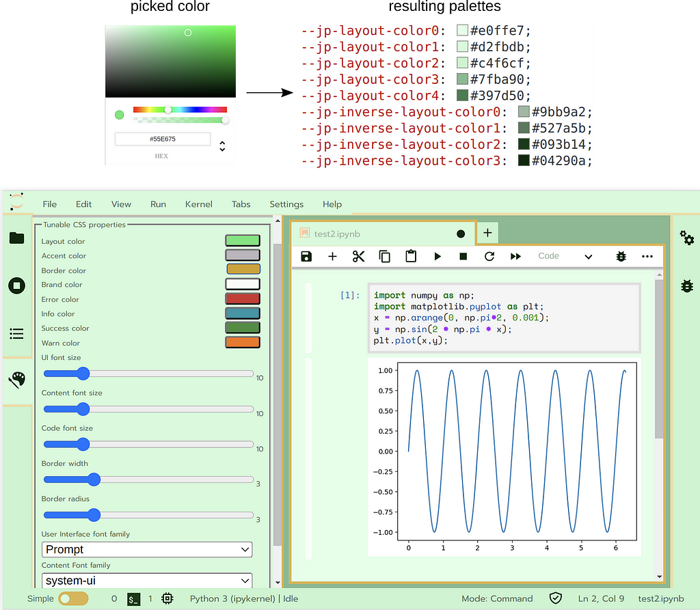Open the Tabs menu

(241, 204)
